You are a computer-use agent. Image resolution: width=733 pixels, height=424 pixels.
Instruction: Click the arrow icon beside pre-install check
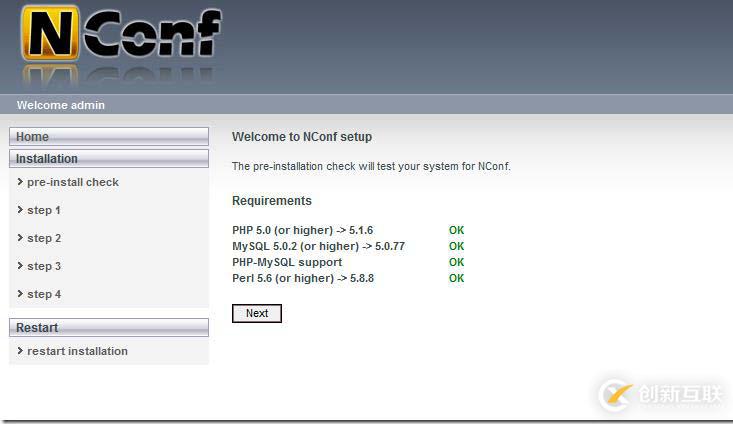[20, 181]
